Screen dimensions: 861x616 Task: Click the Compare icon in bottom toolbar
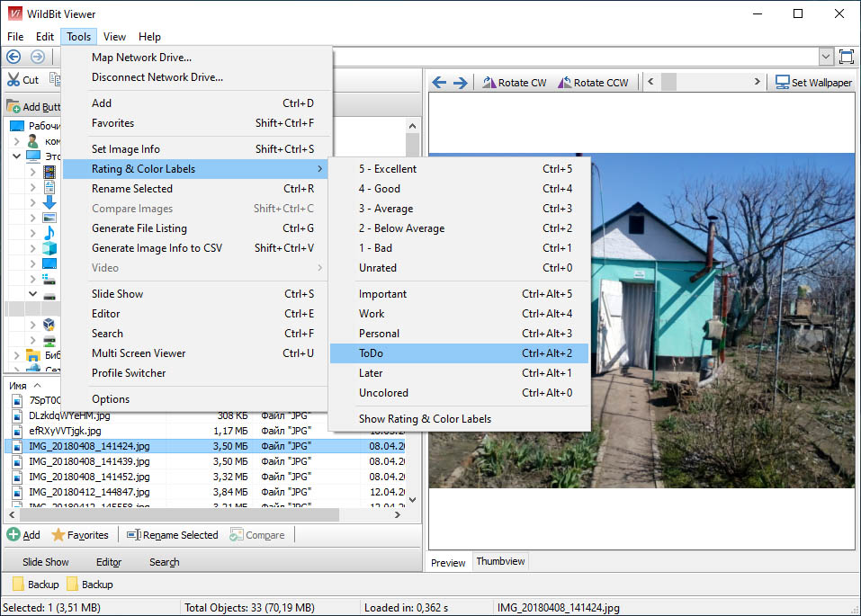pyautogui.click(x=237, y=535)
